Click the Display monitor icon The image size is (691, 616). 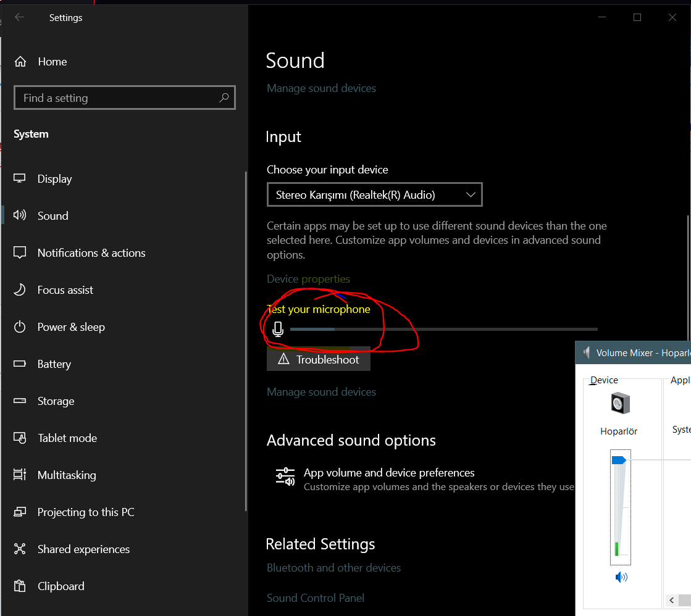(20, 179)
